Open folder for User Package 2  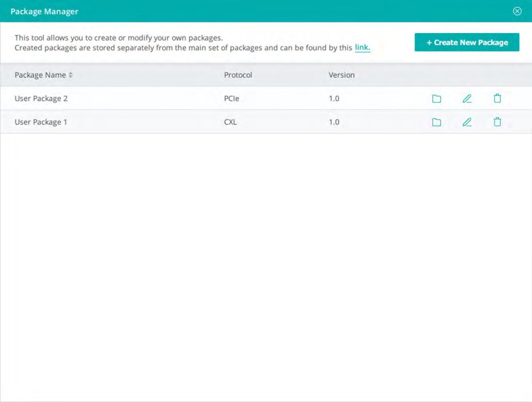437,98
